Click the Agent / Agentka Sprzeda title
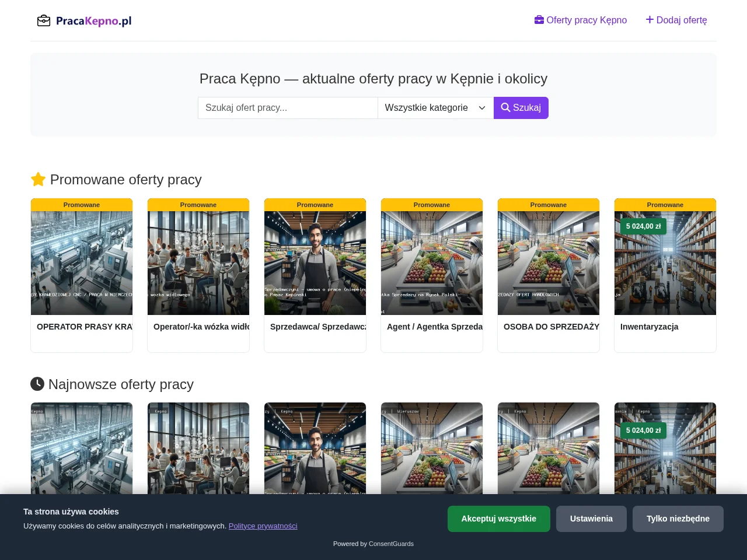 (435, 327)
